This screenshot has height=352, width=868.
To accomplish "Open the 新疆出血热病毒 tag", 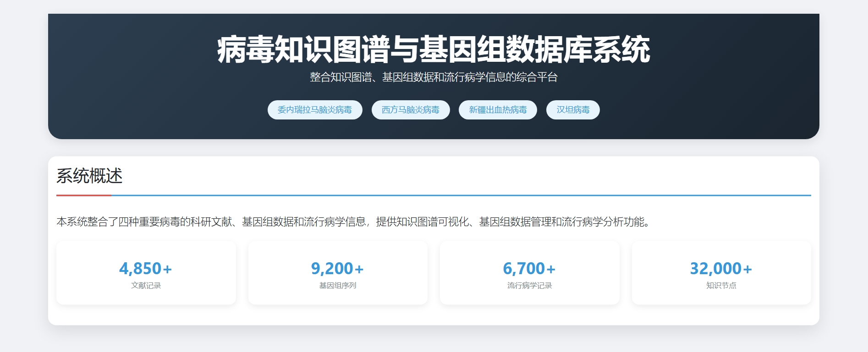I will [x=498, y=110].
